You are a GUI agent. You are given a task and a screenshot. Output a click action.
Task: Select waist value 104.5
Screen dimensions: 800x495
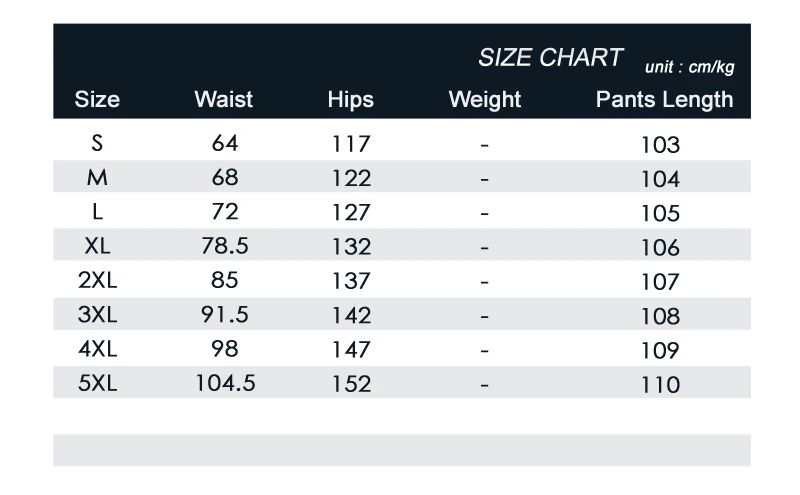tap(225, 383)
